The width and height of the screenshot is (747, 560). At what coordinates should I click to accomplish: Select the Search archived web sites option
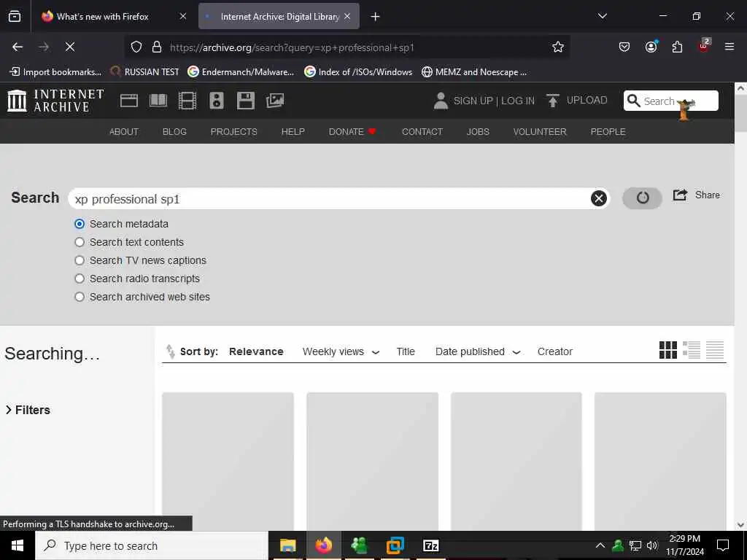pyautogui.click(x=80, y=297)
